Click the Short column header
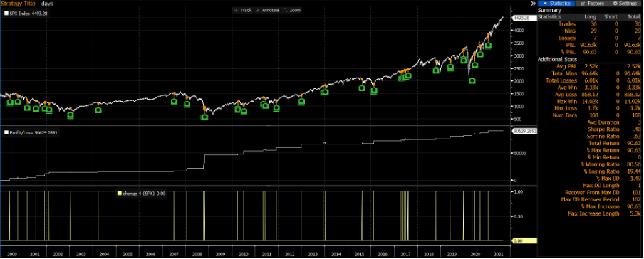The height and width of the screenshot is (259, 644). [x=611, y=17]
